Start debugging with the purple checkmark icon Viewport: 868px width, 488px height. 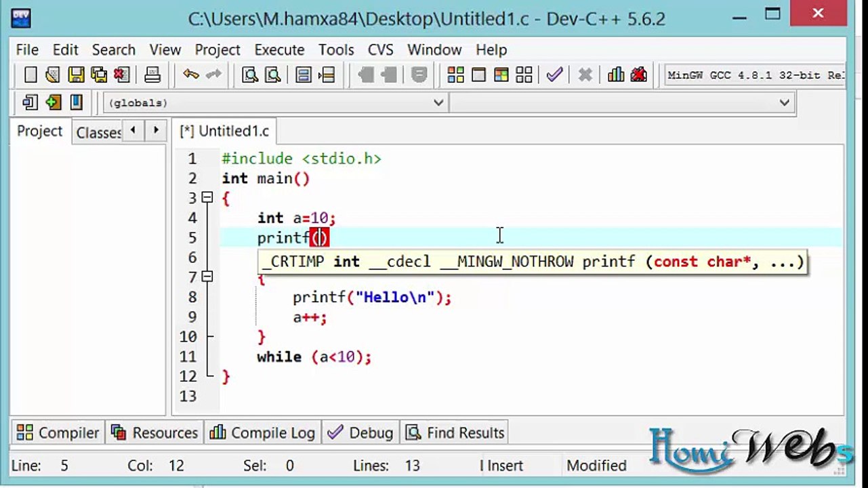555,75
